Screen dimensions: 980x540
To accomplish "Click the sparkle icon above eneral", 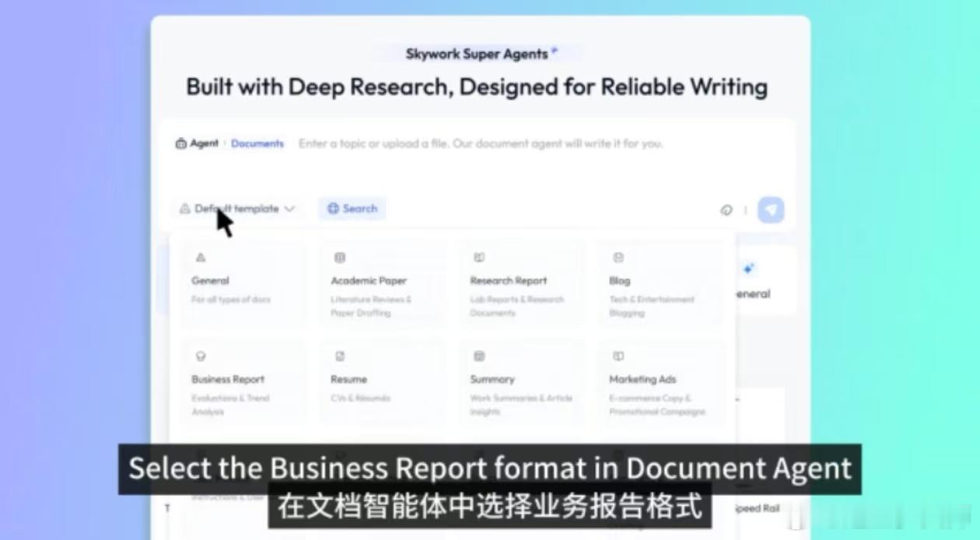I will [748, 268].
